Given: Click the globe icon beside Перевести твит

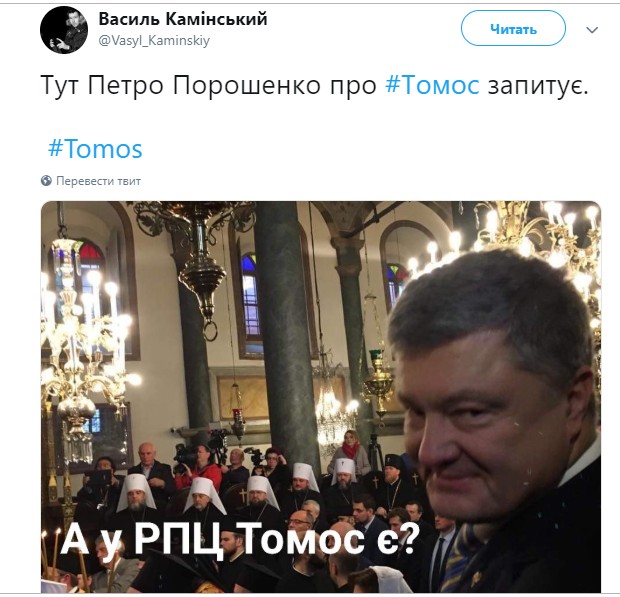Looking at the screenshot, I should click(x=46, y=181).
